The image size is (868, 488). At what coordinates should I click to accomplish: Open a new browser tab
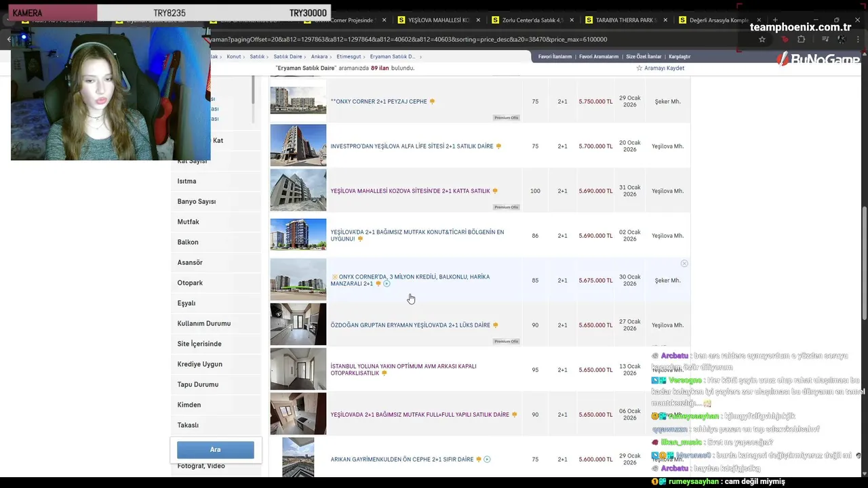coord(775,20)
